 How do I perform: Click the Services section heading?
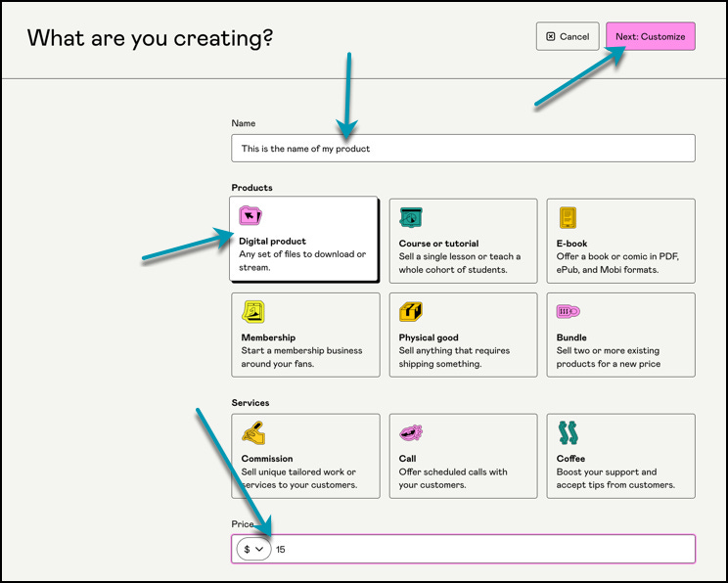(x=250, y=402)
